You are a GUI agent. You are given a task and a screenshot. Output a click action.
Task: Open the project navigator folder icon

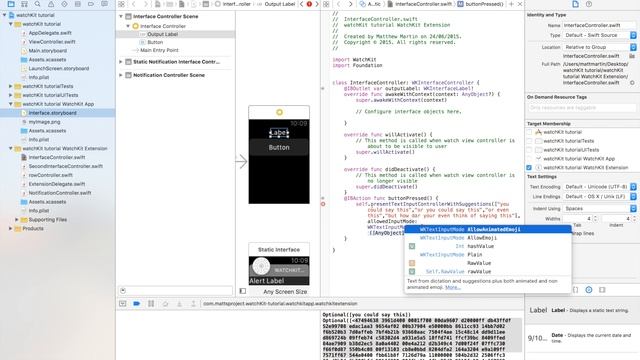point(11,4)
